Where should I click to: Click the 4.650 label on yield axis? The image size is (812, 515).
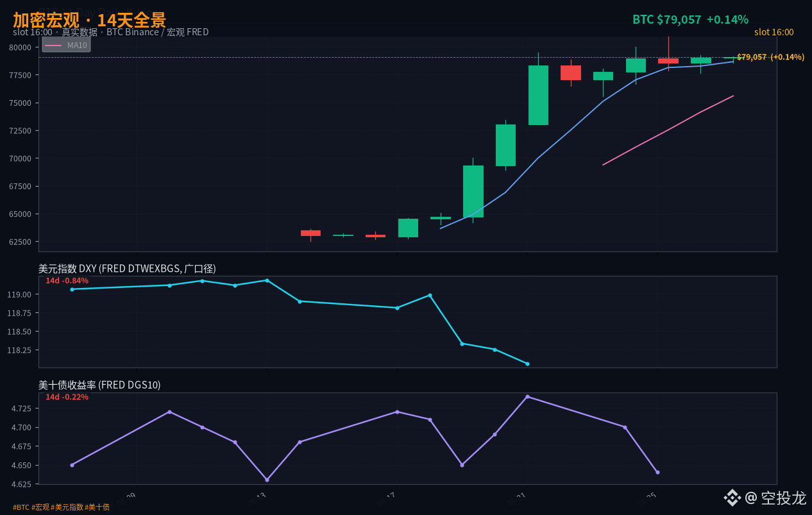(21, 466)
